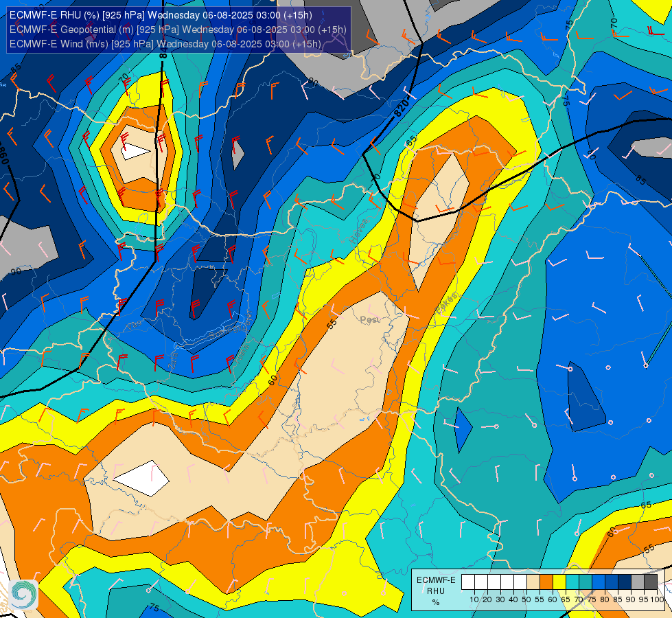
Task: Pick the cyan 65–70% legend swatch
Action: [572, 582]
